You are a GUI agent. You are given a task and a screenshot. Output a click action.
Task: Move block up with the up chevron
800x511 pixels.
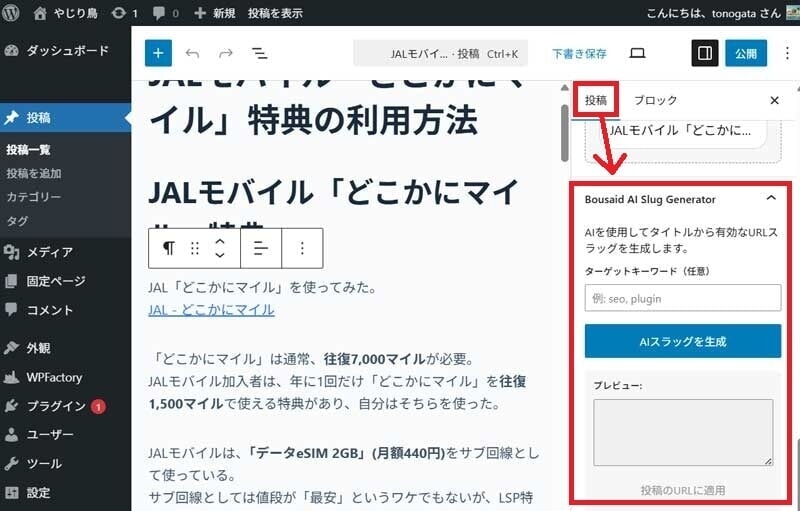[220, 241]
